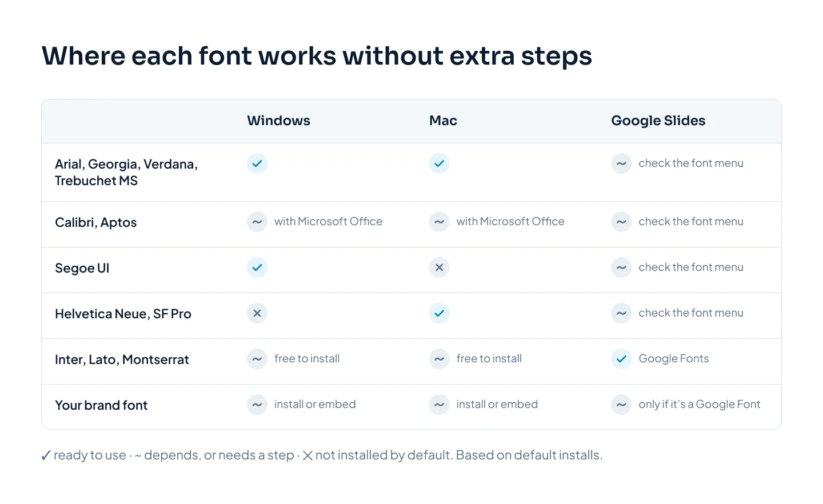Click the Mac checkmark icon for Arial, Georgia row
The image size is (823, 504).
coord(439,163)
